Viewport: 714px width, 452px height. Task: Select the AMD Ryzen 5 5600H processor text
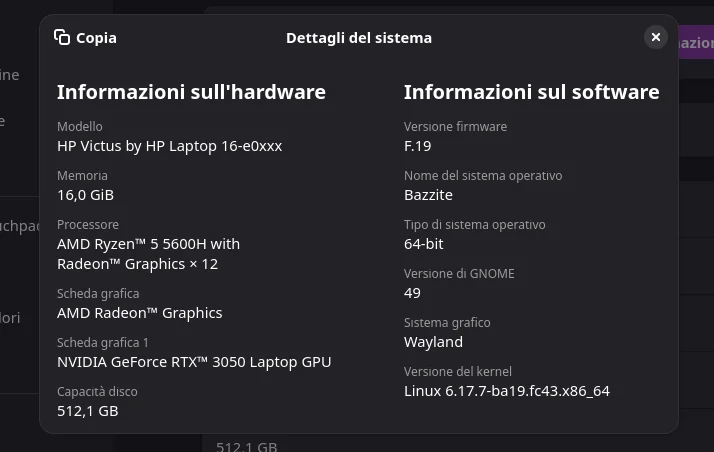click(148, 254)
